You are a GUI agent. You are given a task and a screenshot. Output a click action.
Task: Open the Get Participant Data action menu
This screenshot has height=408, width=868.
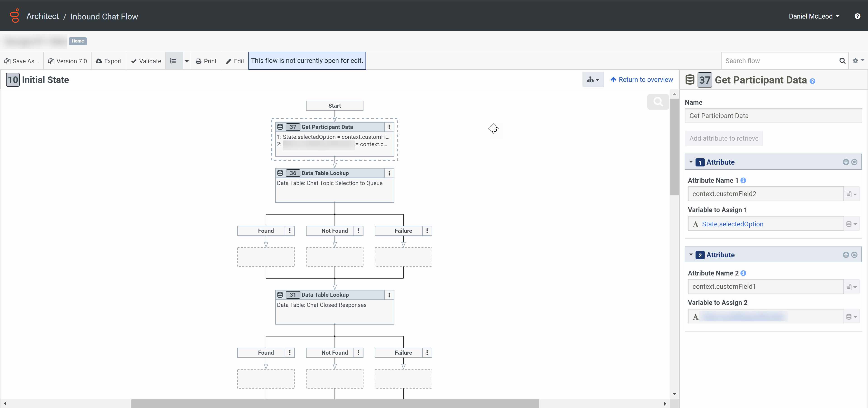pos(389,127)
